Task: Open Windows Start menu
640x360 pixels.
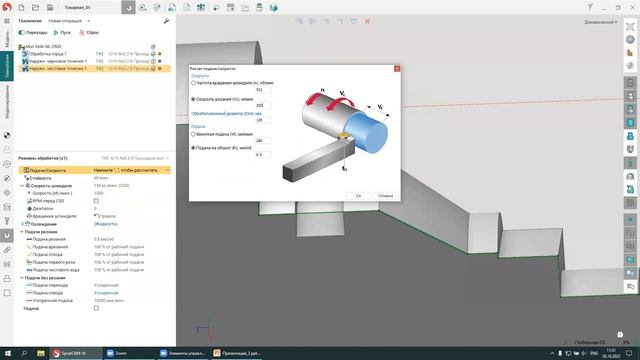Action: tap(7, 353)
